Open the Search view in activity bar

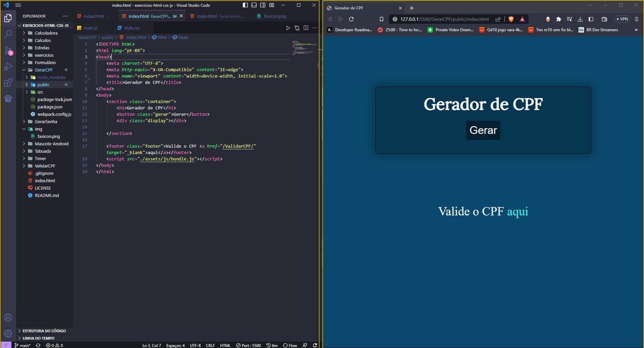click(8, 34)
